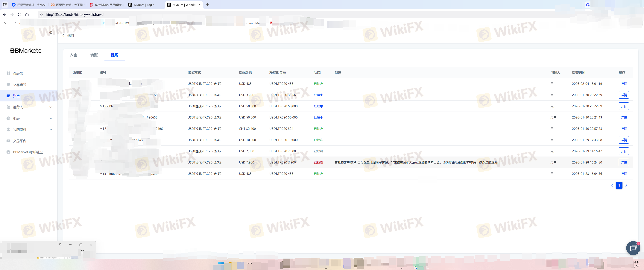This screenshot has height=270, width=644.
Task: Expand the 我的资料 profile submenu
Action: 51,130
